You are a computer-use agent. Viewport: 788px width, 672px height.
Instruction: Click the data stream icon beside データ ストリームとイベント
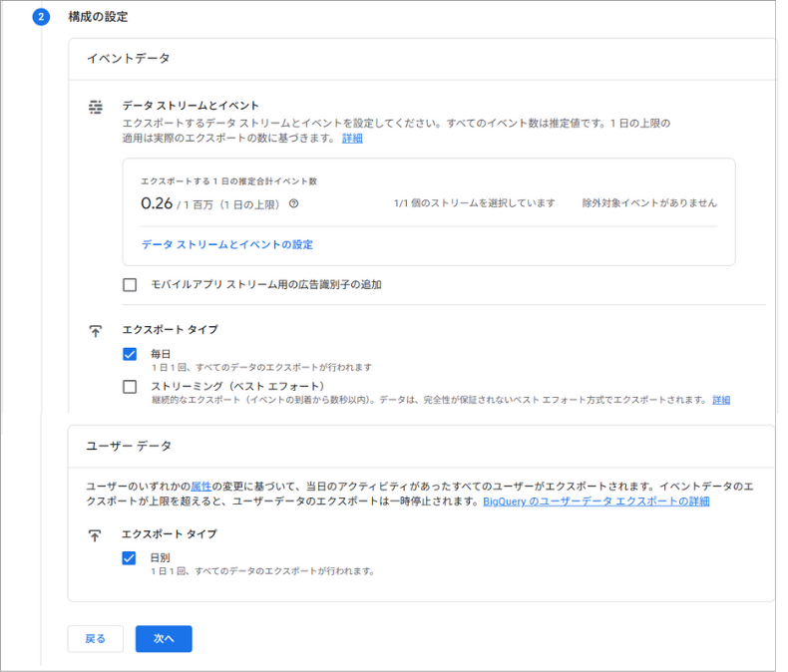pos(96,107)
